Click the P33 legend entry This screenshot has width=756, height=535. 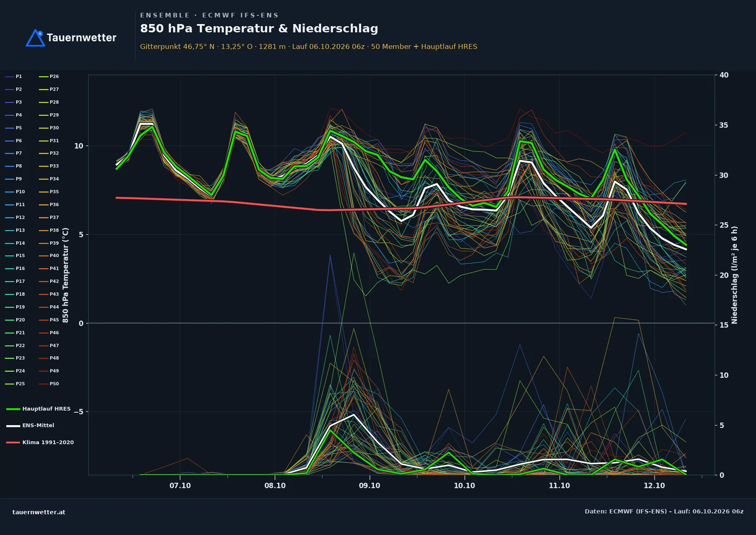click(x=49, y=166)
